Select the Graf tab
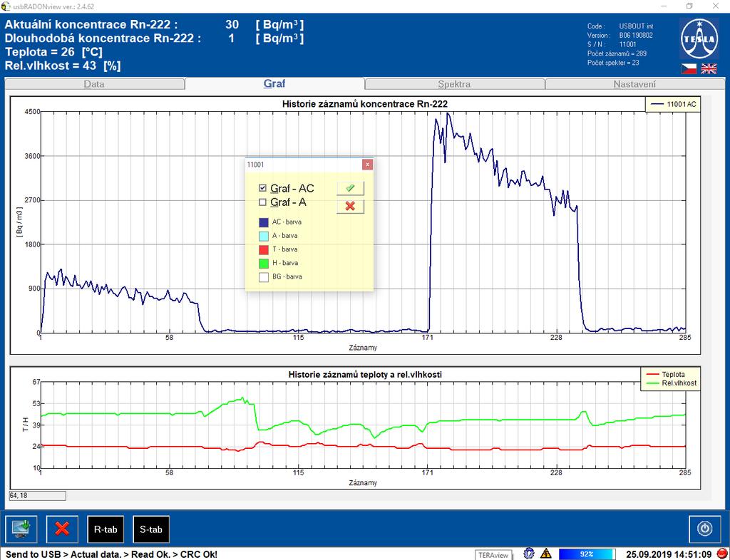 [274, 84]
